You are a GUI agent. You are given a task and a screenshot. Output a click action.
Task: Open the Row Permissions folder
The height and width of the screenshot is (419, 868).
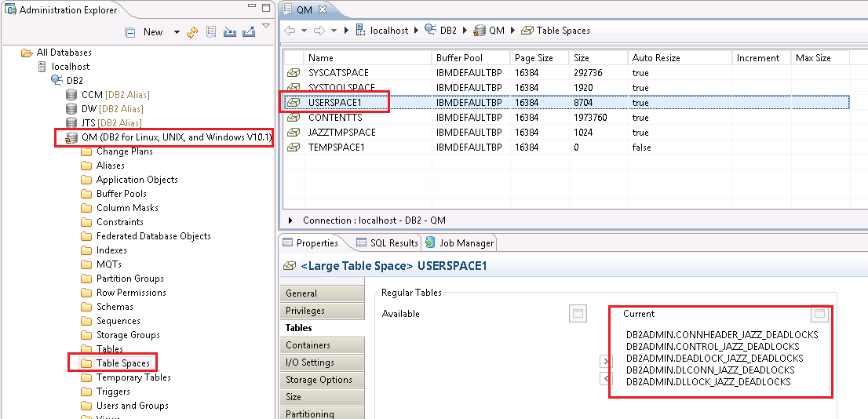coord(123,292)
